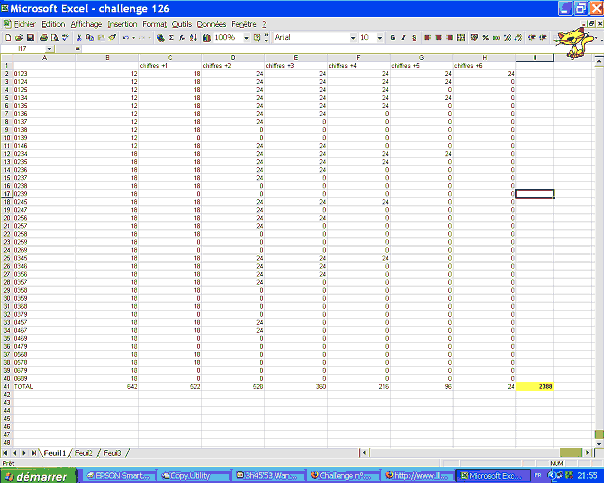Toggle Italic formatting
This screenshot has width=604, height=483.
(403, 37)
